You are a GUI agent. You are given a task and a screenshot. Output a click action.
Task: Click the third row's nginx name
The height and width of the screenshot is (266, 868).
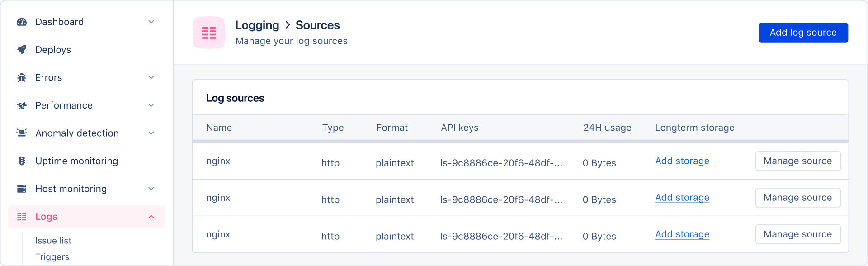pyautogui.click(x=218, y=234)
